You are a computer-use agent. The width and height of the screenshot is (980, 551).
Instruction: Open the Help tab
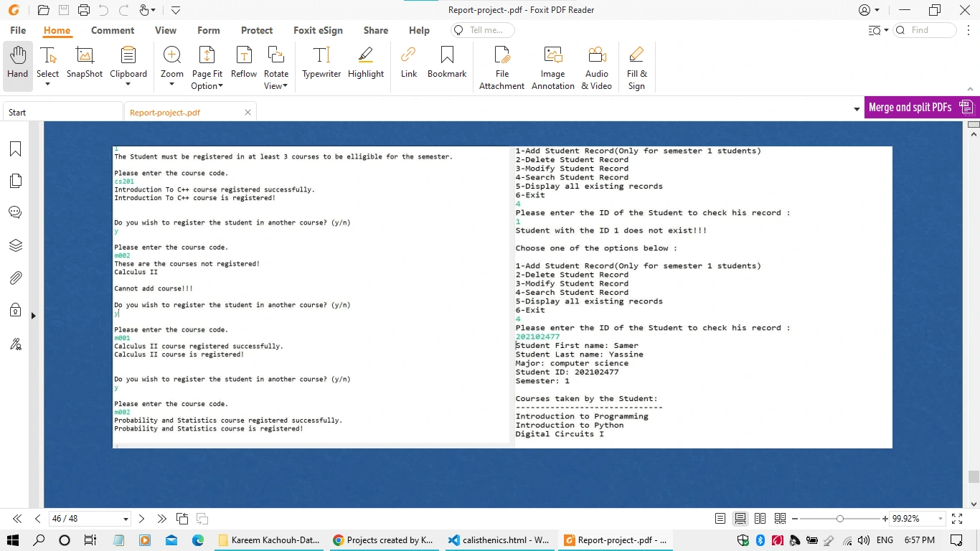click(419, 30)
